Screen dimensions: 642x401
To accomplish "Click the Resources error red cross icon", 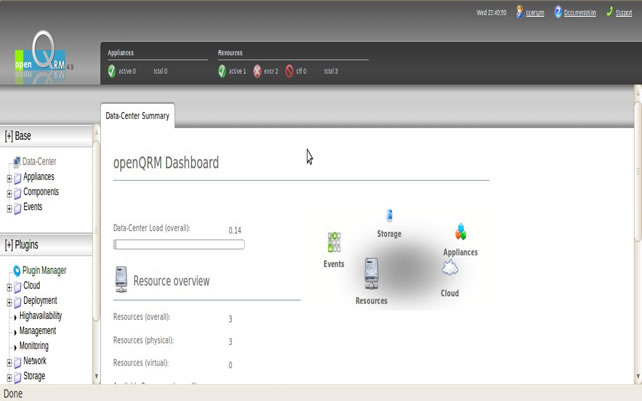I will pyautogui.click(x=257, y=71).
